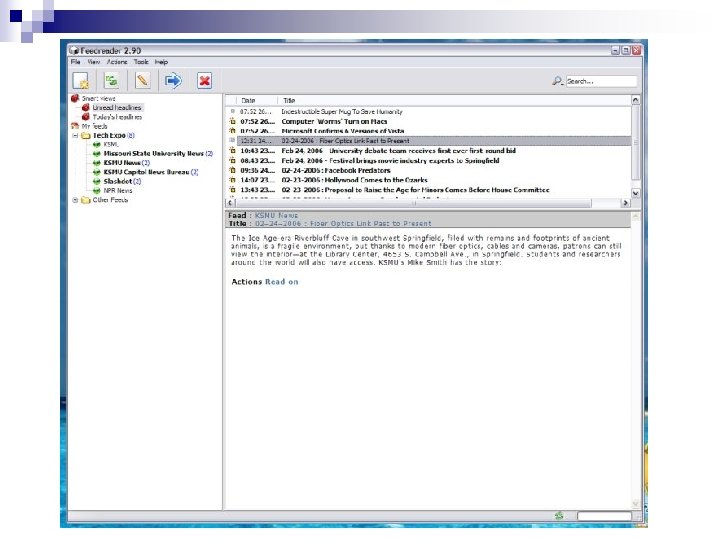Select the University debate team headline

point(398,150)
